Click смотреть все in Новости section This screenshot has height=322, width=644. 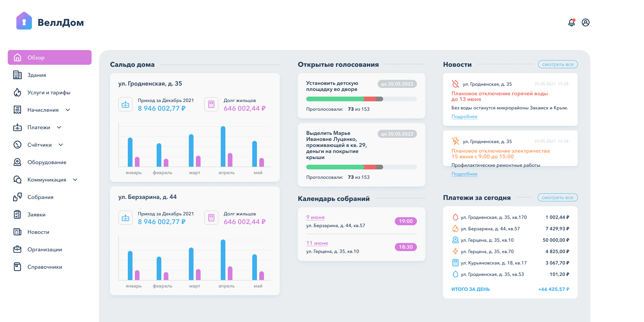[558, 64]
